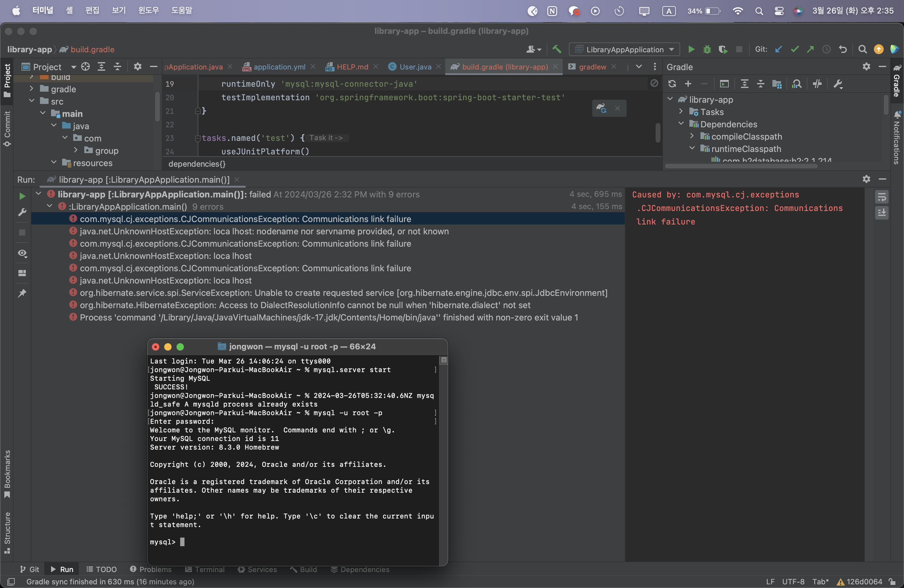Viewport: 904px width, 588px height.
Task: Expand all in Gradle panel
Action: click(x=744, y=84)
